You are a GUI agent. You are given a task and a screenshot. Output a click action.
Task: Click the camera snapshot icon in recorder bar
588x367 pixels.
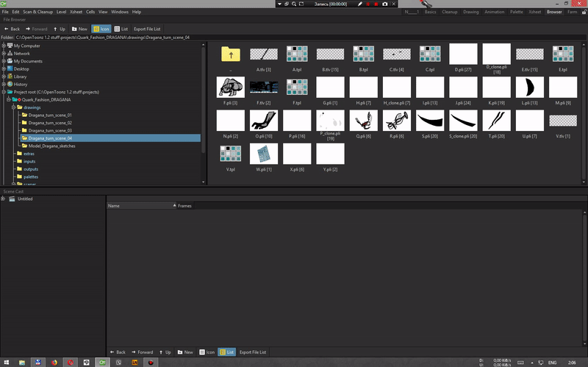click(384, 4)
